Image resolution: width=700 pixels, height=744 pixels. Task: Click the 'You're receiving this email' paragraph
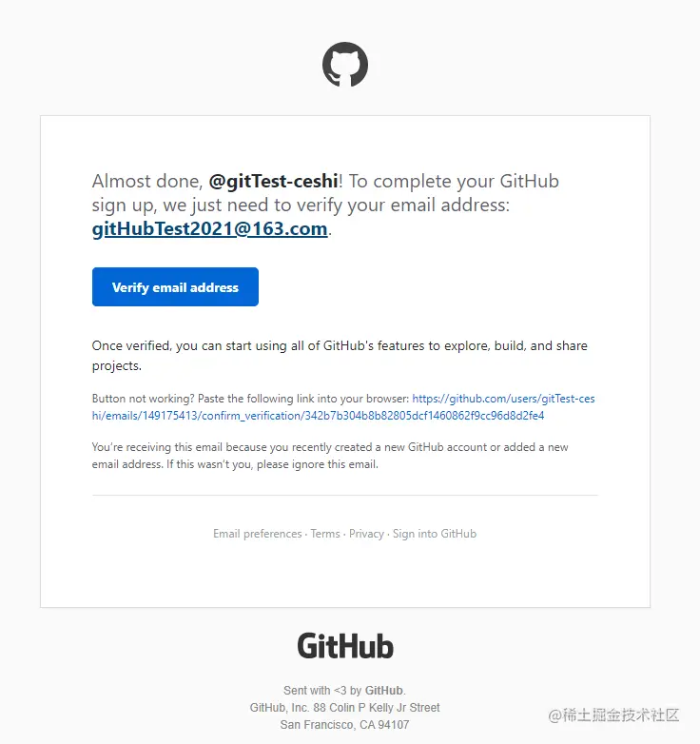[330, 456]
